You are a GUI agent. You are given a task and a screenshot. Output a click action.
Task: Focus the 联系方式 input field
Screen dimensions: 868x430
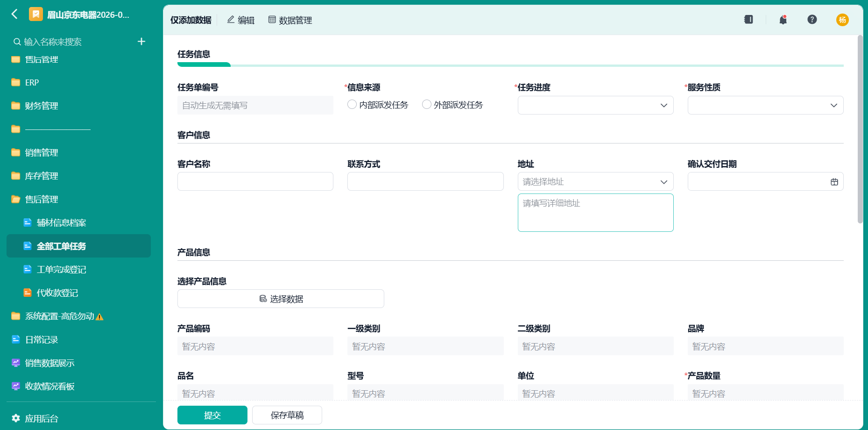425,181
